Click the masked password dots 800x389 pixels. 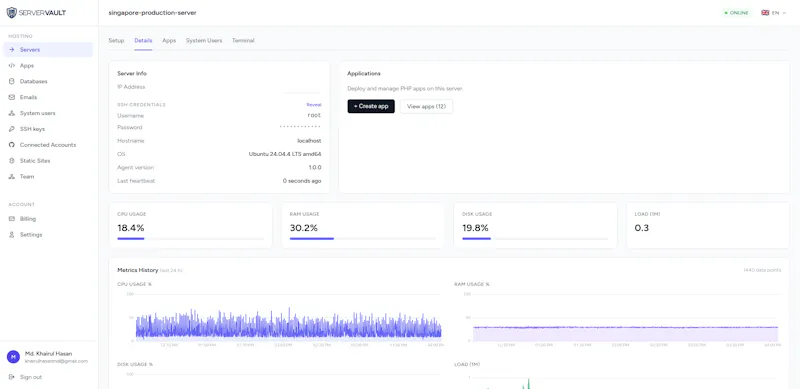[x=300, y=127]
